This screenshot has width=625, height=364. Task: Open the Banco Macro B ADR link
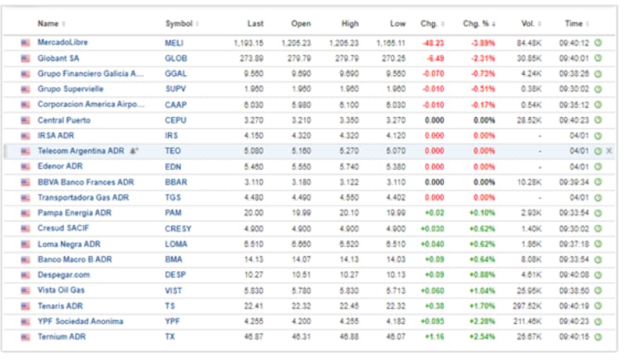(72, 259)
